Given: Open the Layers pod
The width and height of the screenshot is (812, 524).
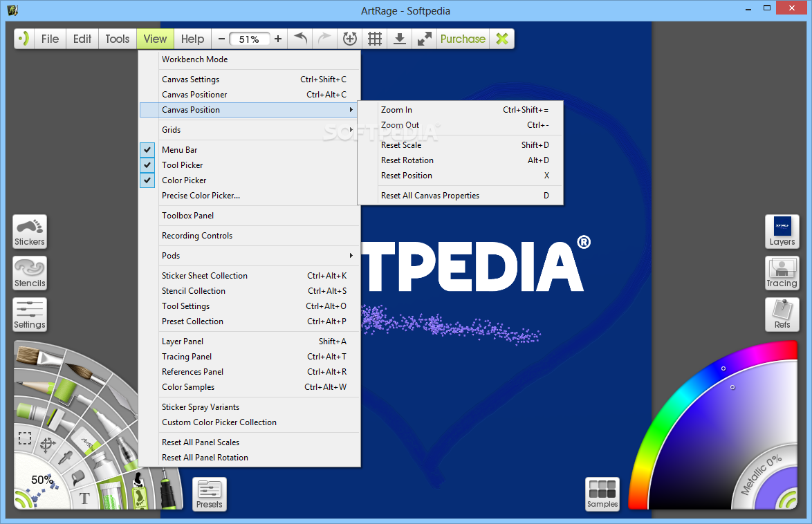Looking at the screenshot, I should [x=782, y=232].
